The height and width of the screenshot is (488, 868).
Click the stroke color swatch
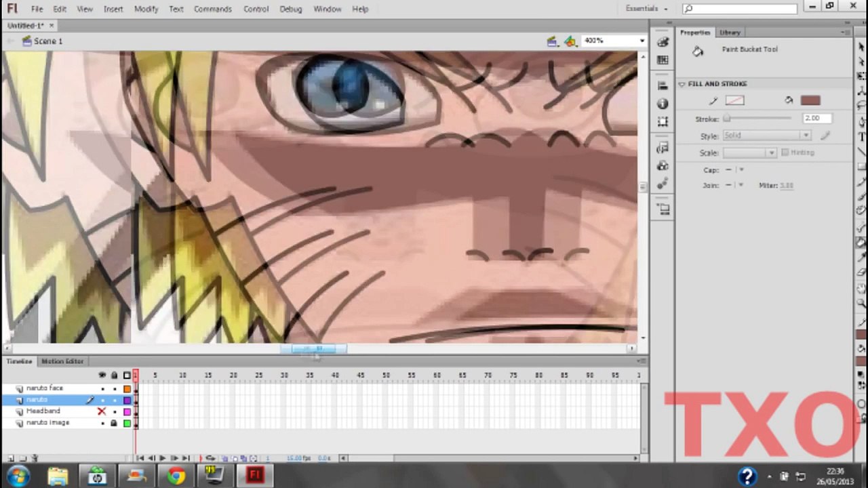click(x=734, y=101)
